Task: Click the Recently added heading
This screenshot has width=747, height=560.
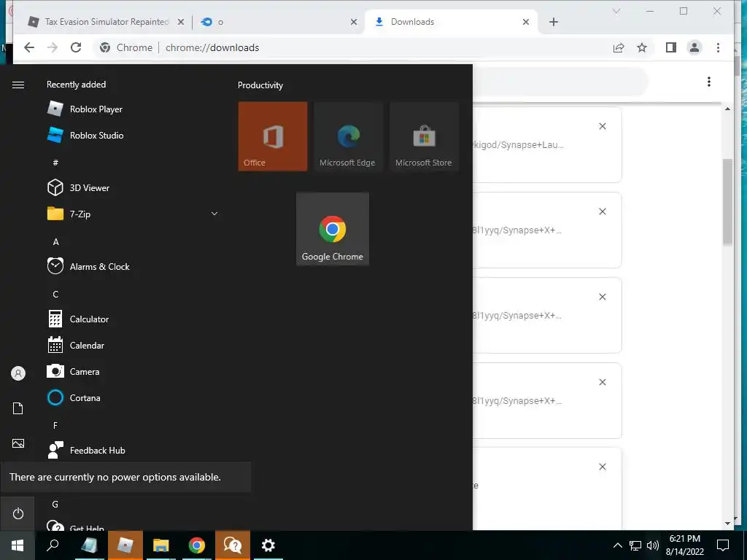Action: [x=76, y=85]
